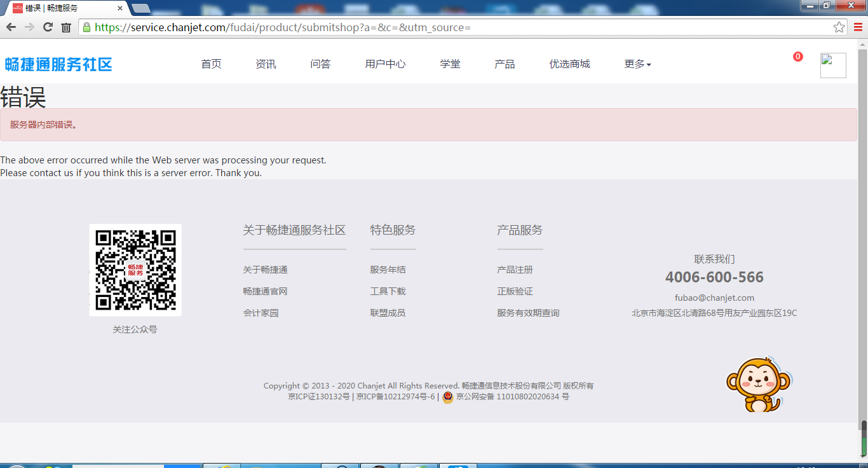The height and width of the screenshot is (468, 868).
Task: Click the green padlock security icon
Action: (x=86, y=27)
